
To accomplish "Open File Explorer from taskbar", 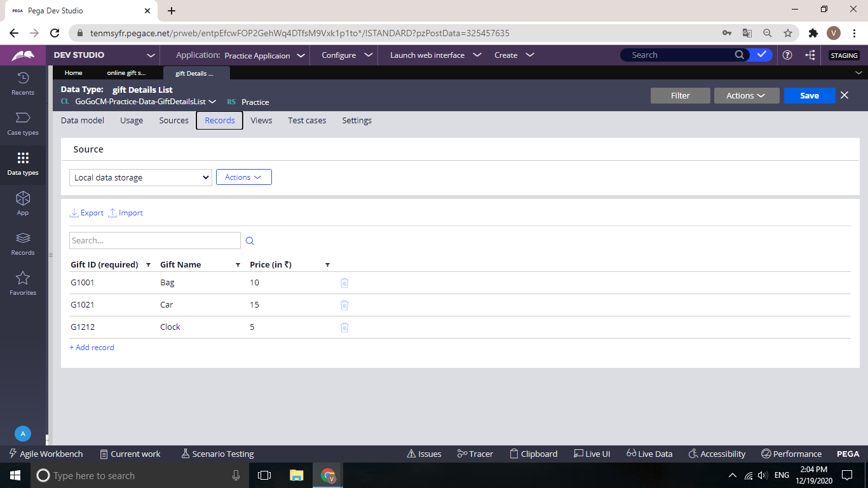I will click(297, 475).
